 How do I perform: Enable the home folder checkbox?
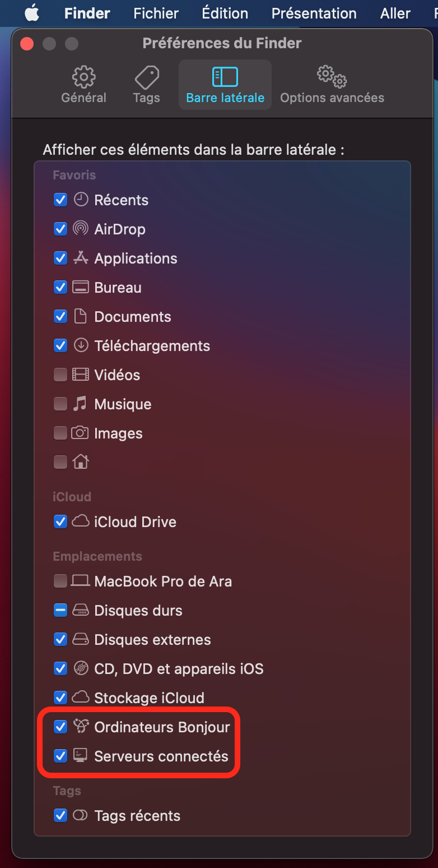pos(60,462)
